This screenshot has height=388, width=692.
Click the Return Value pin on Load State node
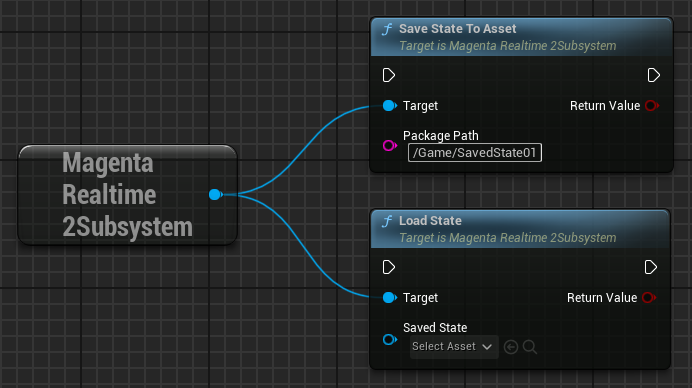649,298
